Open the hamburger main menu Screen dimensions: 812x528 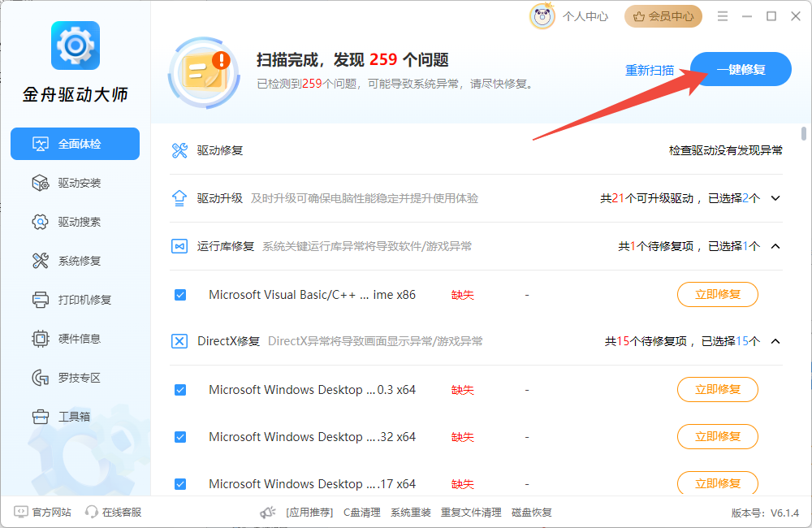point(723,16)
